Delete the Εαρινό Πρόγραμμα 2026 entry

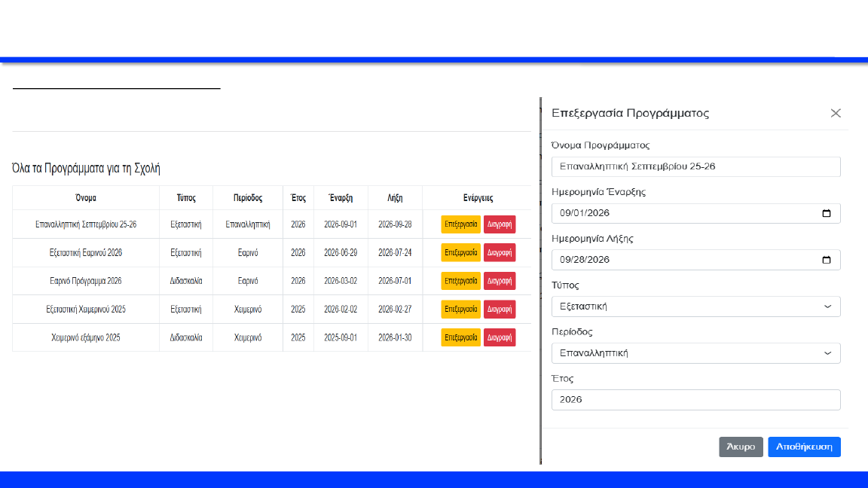click(500, 281)
